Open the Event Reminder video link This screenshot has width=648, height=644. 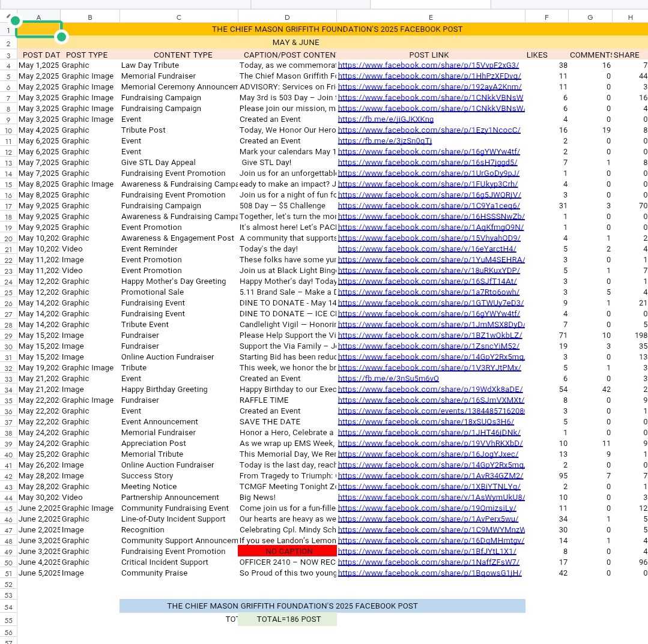point(427,248)
